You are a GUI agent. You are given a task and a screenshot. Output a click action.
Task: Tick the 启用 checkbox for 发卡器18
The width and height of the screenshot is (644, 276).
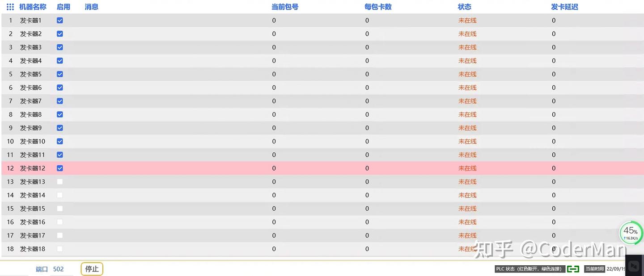pos(60,249)
